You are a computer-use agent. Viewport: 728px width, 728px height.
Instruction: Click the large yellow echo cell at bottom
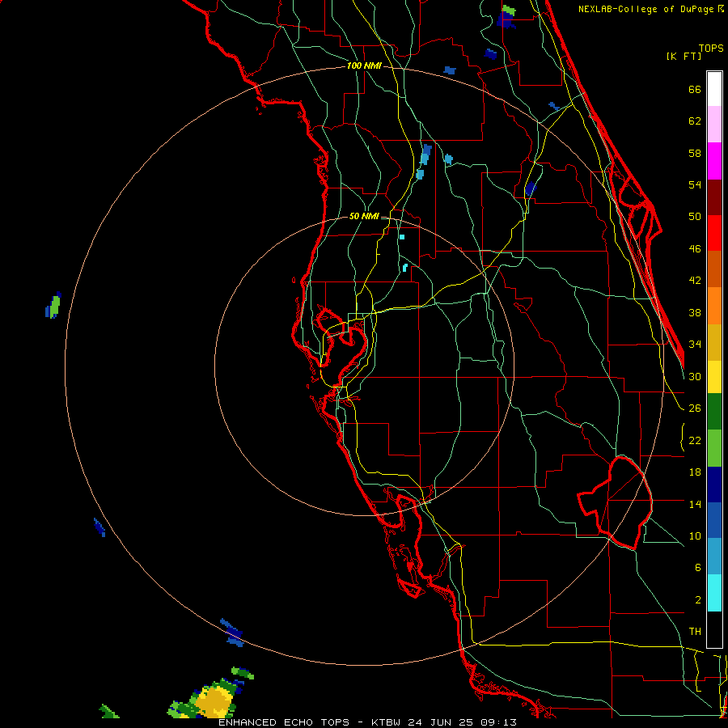[214, 700]
